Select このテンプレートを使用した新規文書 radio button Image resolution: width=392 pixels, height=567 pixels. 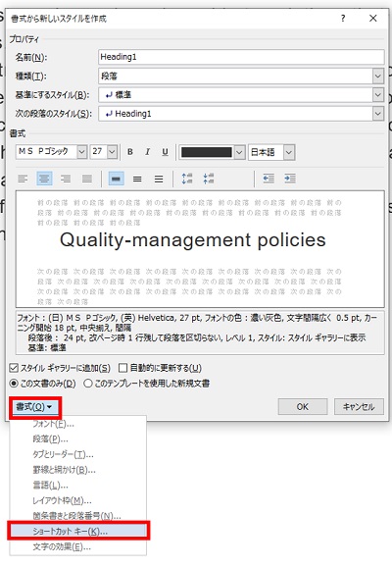coord(88,384)
